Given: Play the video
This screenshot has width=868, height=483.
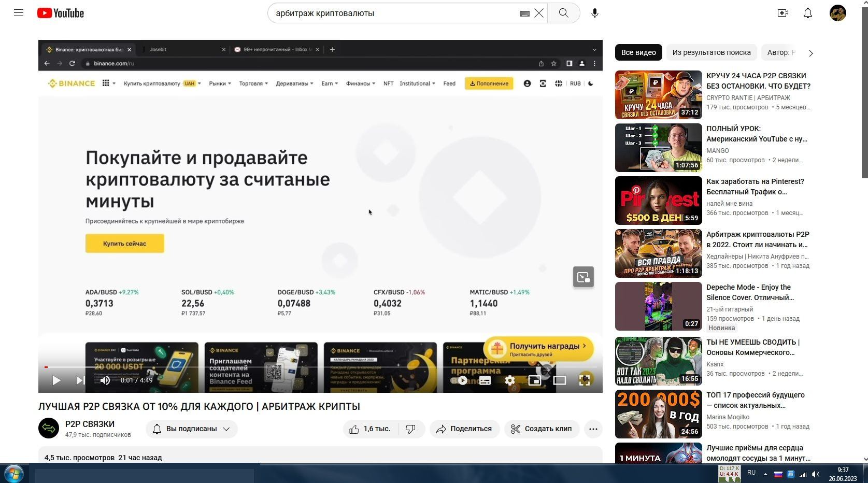Looking at the screenshot, I should coord(56,380).
